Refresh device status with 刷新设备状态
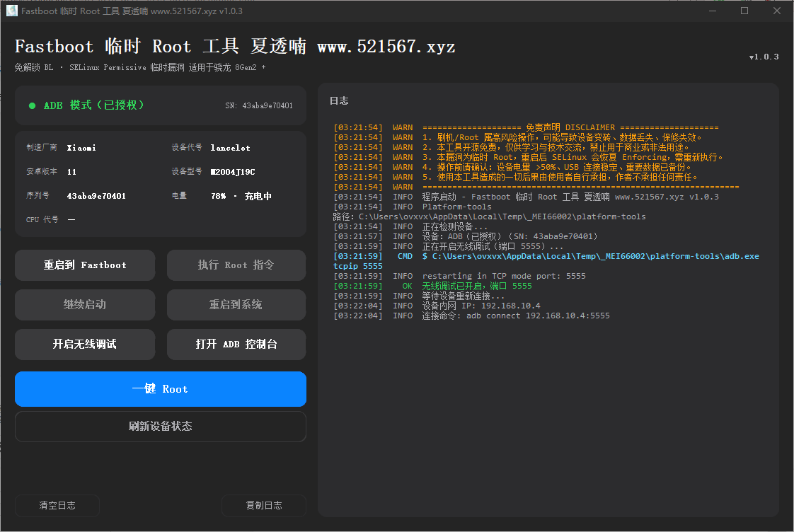 (x=161, y=426)
